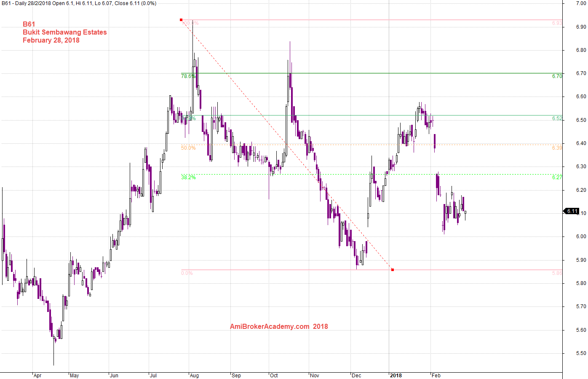The image size is (588, 379).
Task: Click the 6.27 Fibonacci price label
Action: (557, 177)
